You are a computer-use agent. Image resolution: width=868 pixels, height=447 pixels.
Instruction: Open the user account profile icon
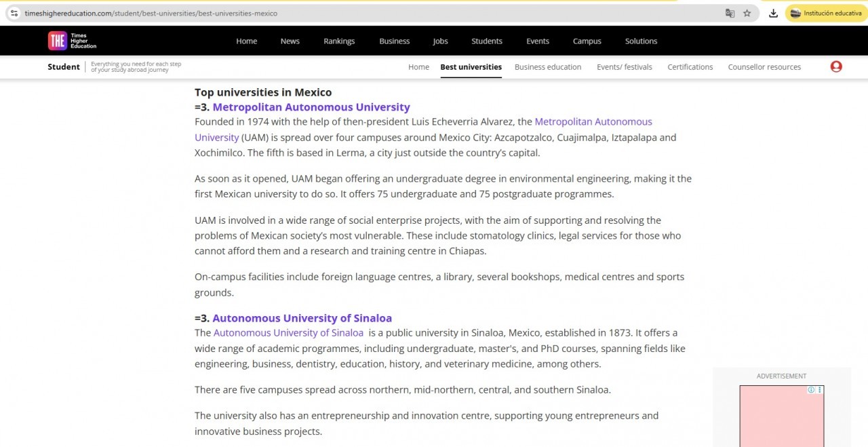pos(836,66)
